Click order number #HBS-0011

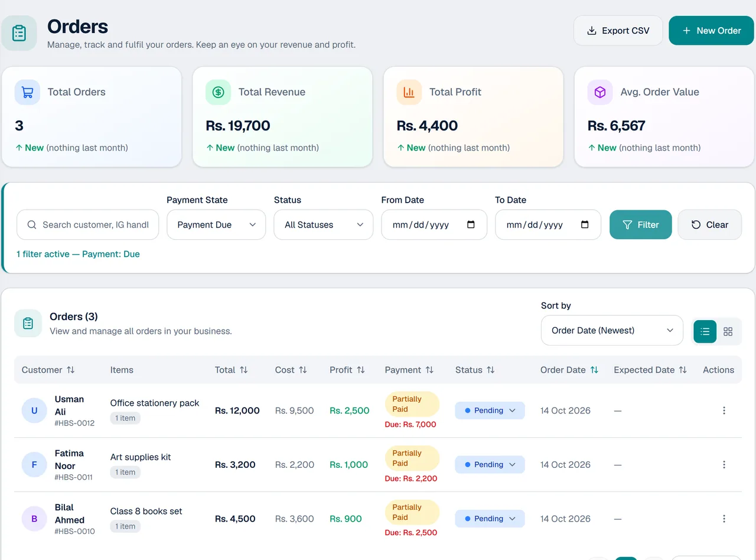74,477
